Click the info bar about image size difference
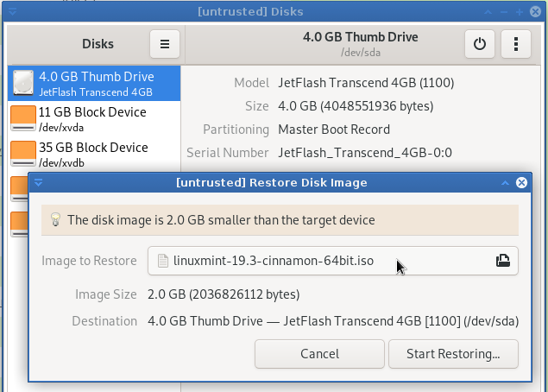The width and height of the screenshot is (548, 392). (x=280, y=220)
